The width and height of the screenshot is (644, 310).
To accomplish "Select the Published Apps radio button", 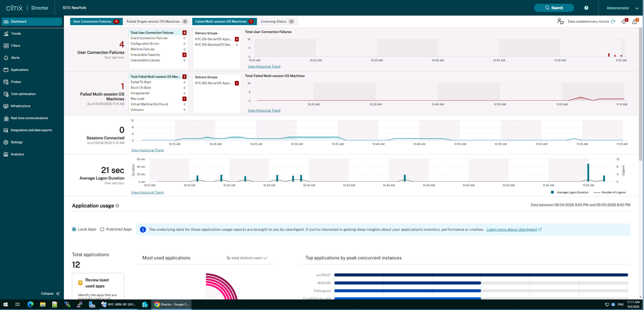I will (102, 229).
